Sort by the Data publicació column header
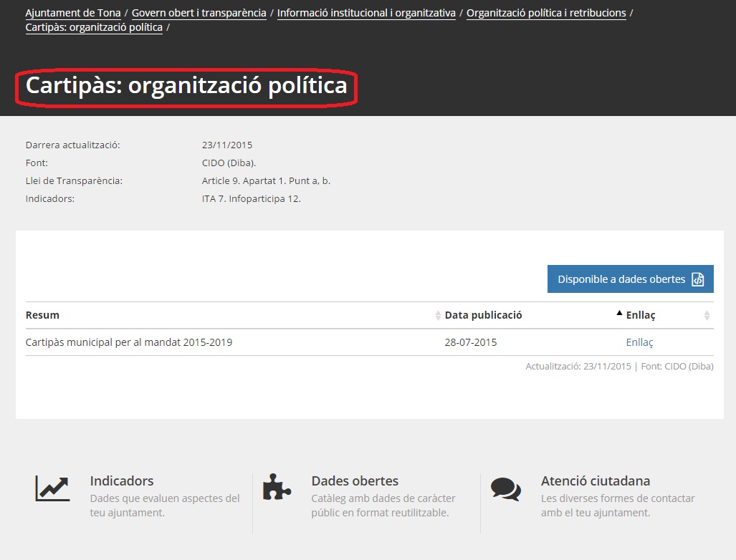The image size is (736, 560). [x=483, y=315]
